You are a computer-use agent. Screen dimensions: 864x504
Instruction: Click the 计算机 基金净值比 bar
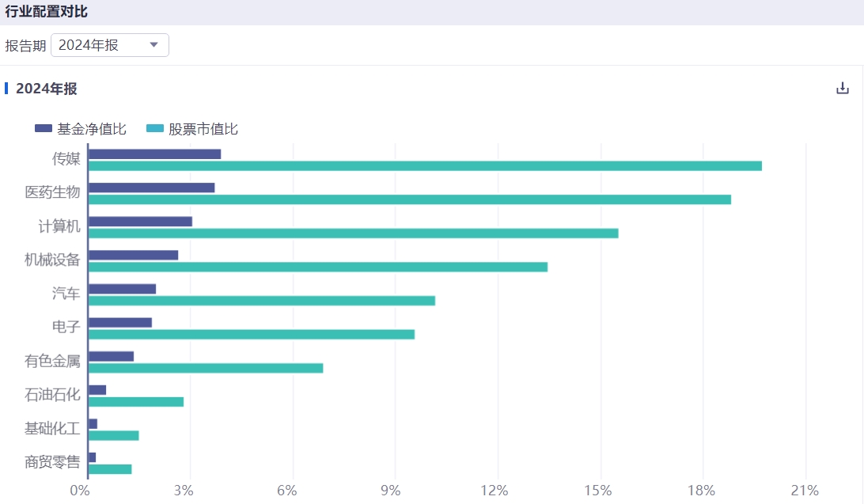pos(140,222)
